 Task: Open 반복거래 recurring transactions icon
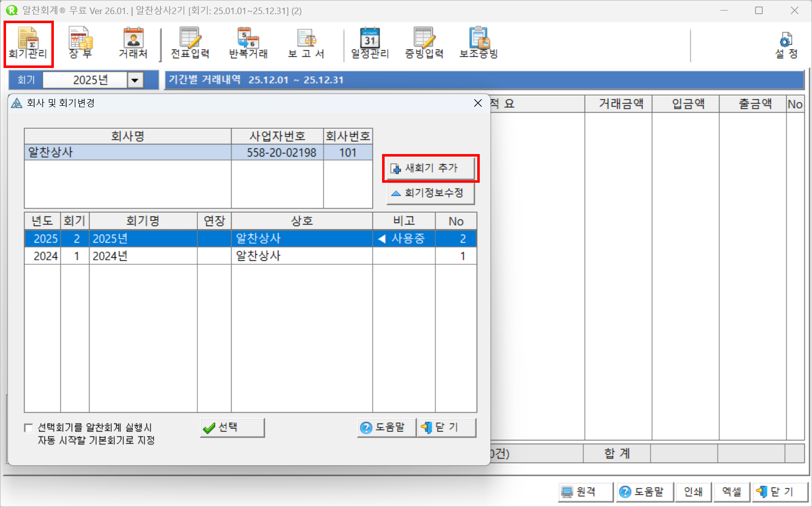click(x=248, y=43)
